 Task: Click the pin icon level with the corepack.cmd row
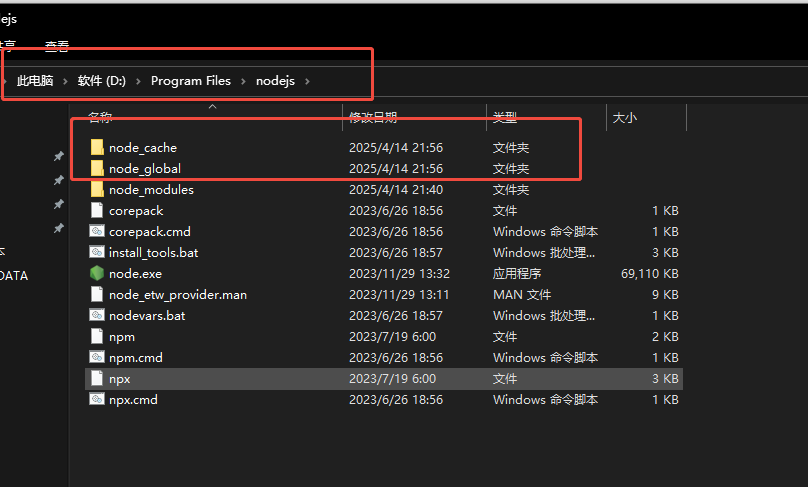click(x=59, y=228)
